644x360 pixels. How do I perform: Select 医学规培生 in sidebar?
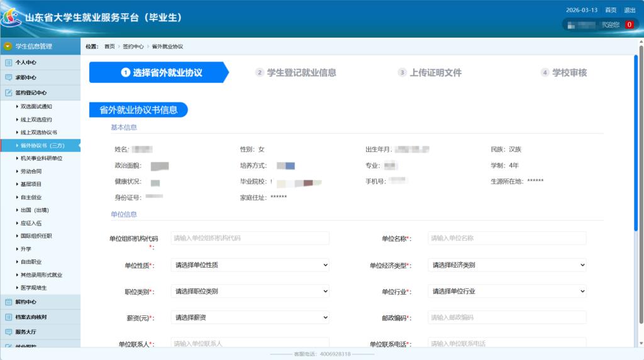(34, 288)
